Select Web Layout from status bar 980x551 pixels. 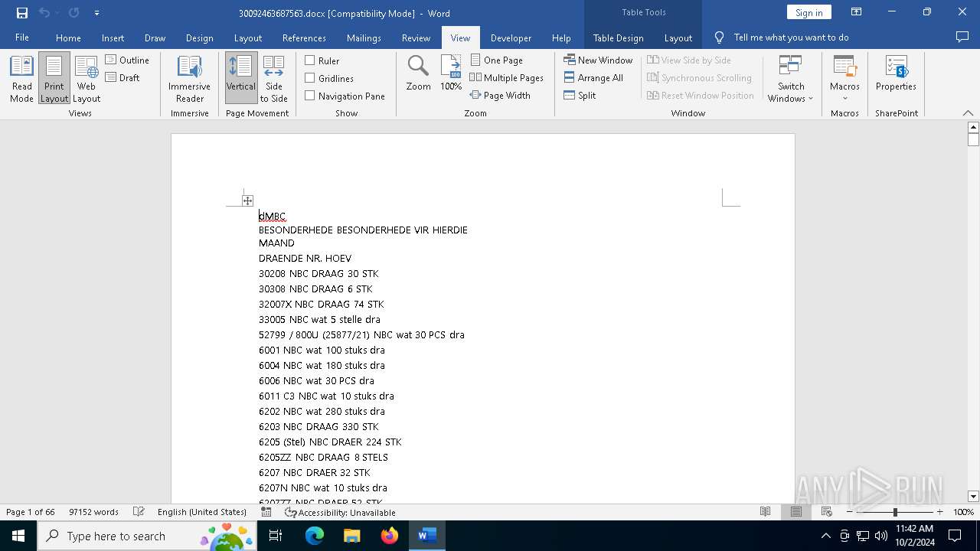(x=827, y=512)
